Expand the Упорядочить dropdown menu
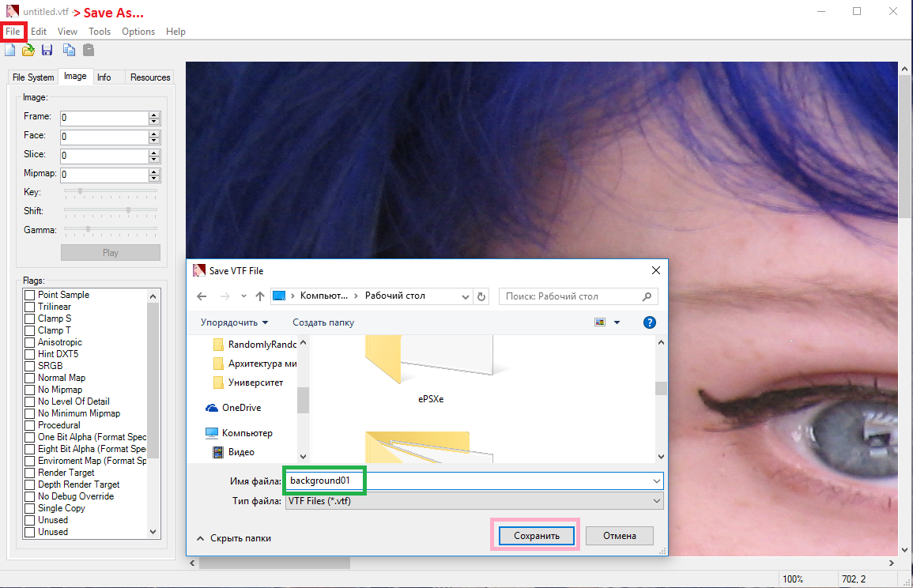 (x=234, y=322)
